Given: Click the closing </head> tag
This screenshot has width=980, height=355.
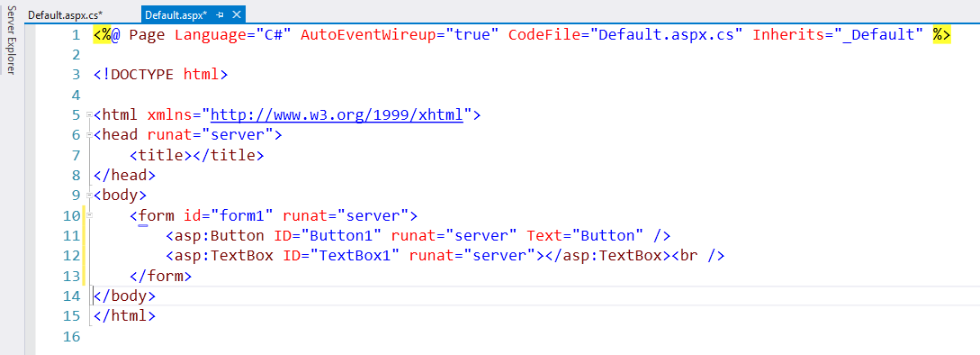Looking at the screenshot, I should pyautogui.click(x=124, y=176).
